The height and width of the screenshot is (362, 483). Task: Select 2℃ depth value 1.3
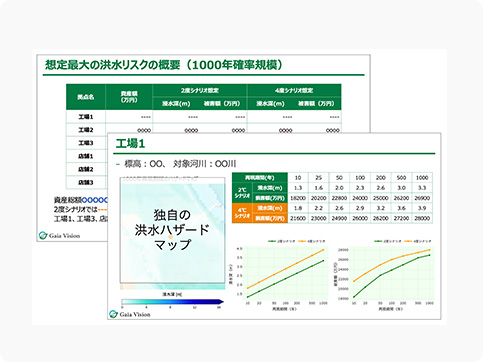298,188
